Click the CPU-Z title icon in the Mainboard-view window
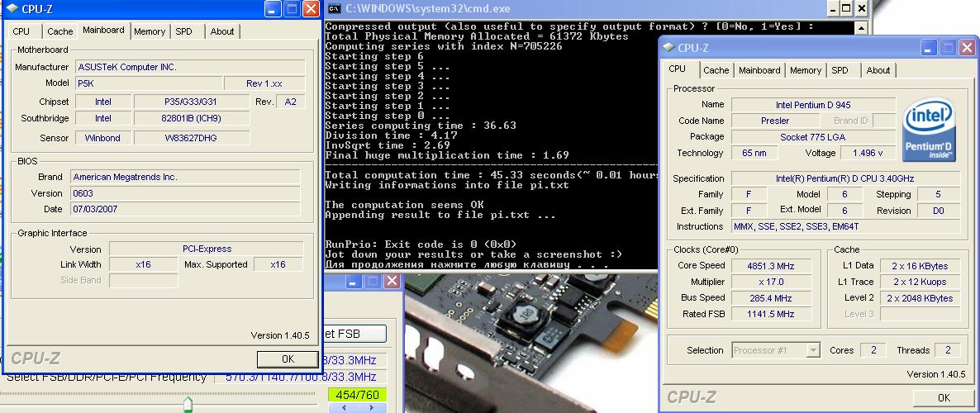 pyautogui.click(x=12, y=9)
